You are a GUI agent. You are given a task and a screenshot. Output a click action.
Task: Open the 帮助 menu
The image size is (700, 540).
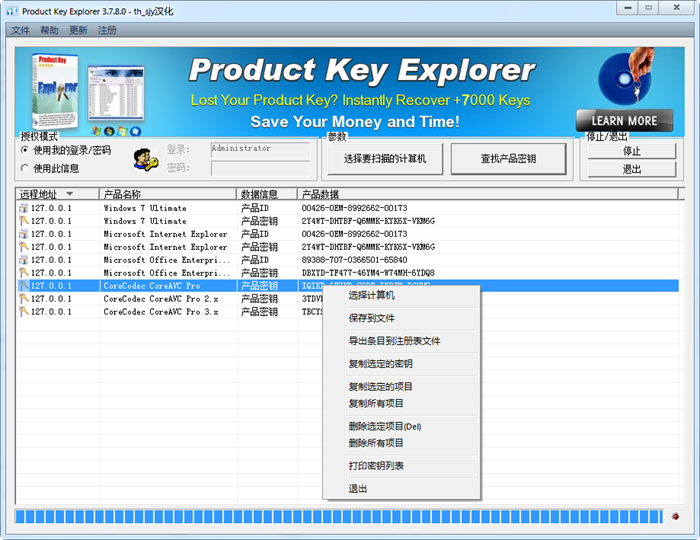(x=49, y=30)
